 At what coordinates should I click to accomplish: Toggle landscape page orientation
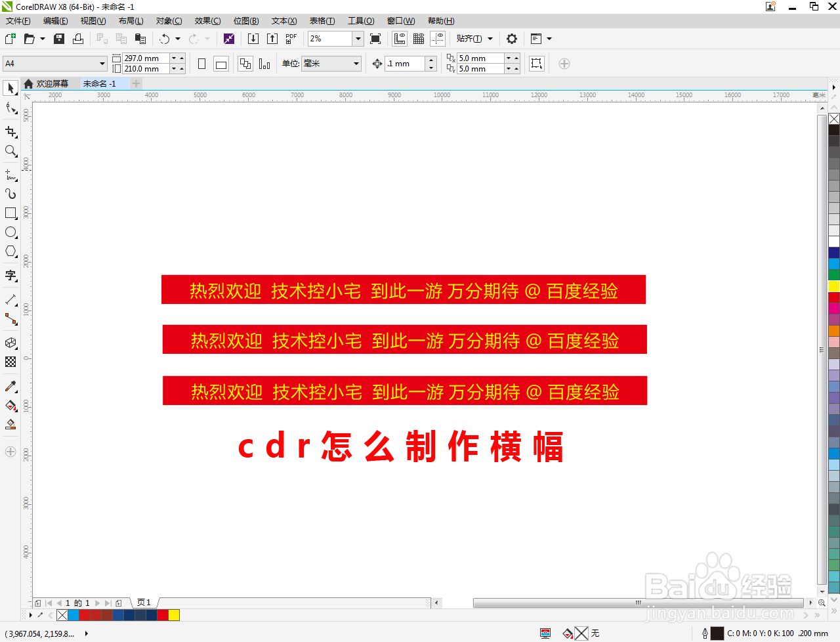pyautogui.click(x=221, y=63)
